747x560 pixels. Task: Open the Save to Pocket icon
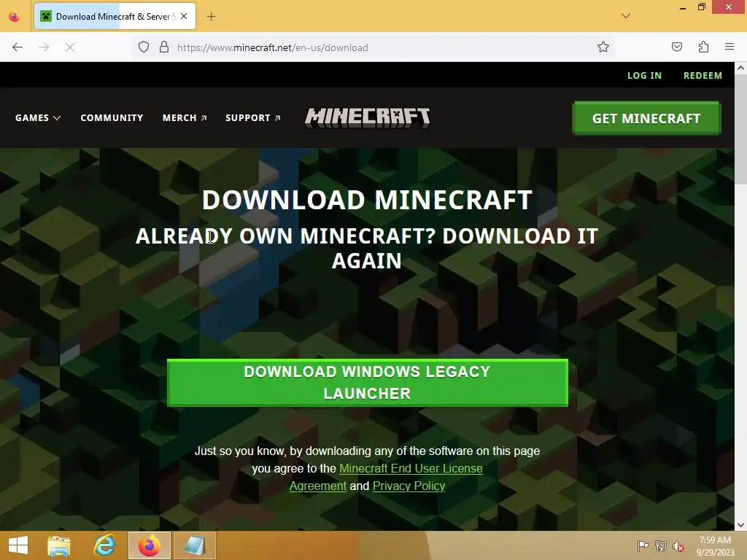(x=676, y=47)
